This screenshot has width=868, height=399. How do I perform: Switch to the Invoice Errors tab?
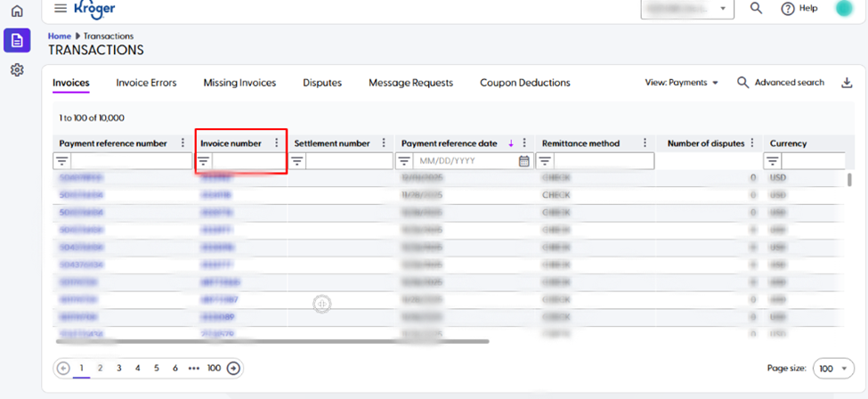click(146, 83)
